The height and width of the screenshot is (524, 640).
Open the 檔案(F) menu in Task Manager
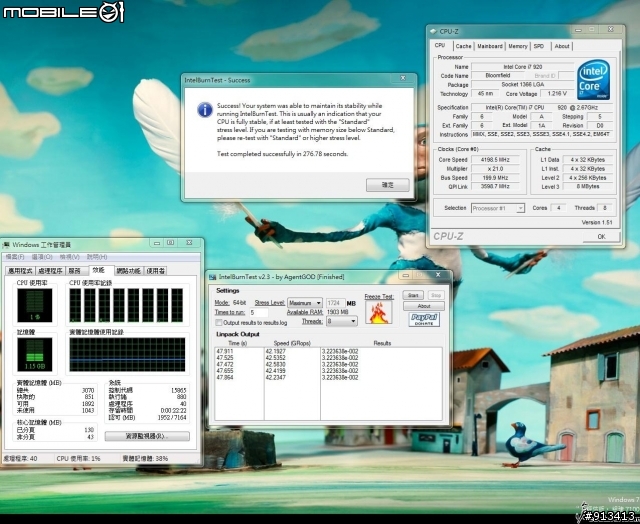pyautogui.click(x=15, y=257)
